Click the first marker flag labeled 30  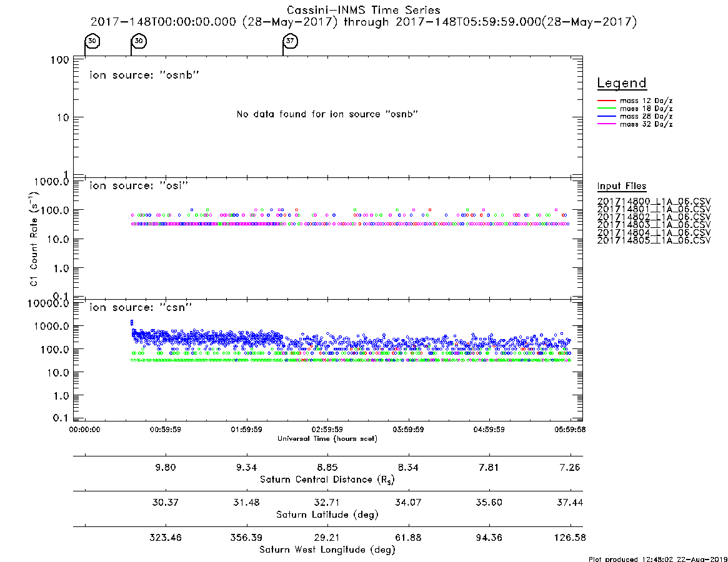coord(92,41)
